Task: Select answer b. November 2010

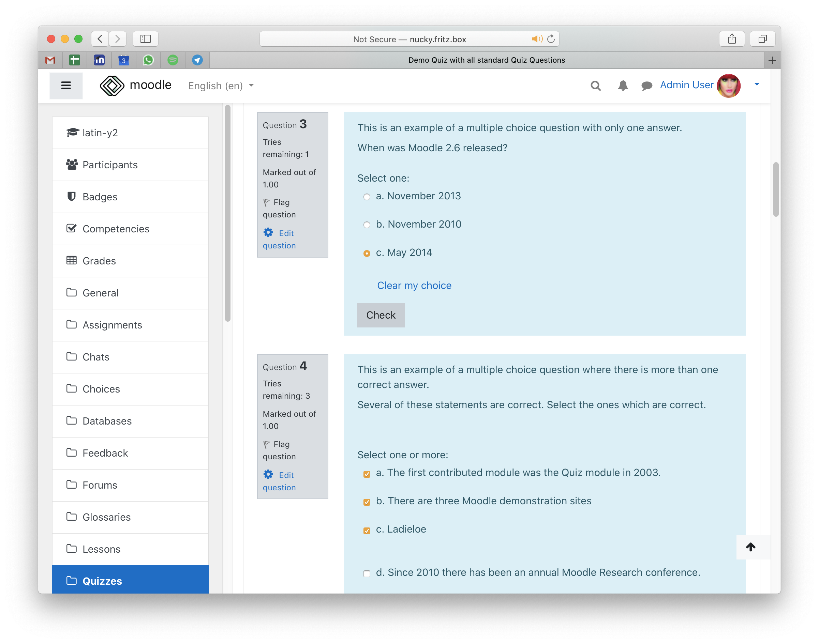Action: (367, 225)
